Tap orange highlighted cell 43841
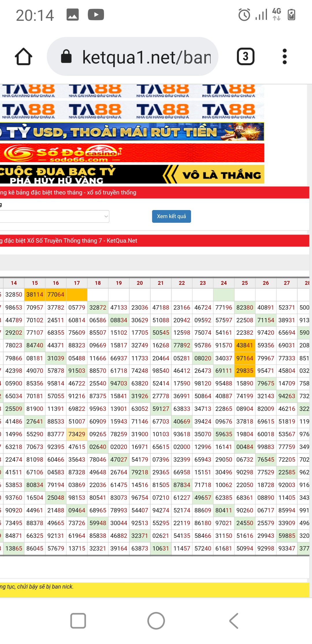312x644 pixels. [x=245, y=345]
